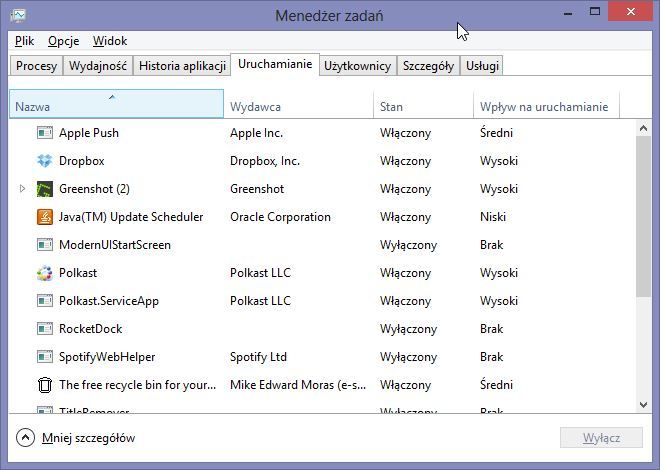The image size is (660, 470).
Task: Click the Apple Inc. publisher cell
Action: coord(256,133)
